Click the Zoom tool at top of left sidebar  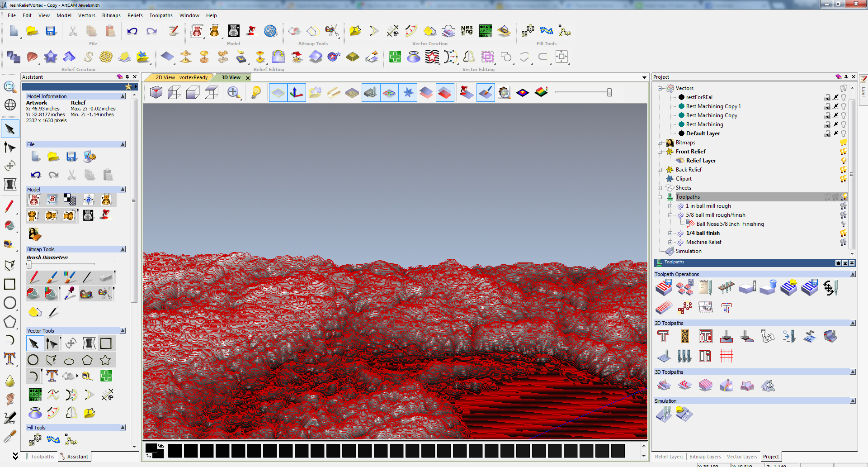tap(10, 87)
